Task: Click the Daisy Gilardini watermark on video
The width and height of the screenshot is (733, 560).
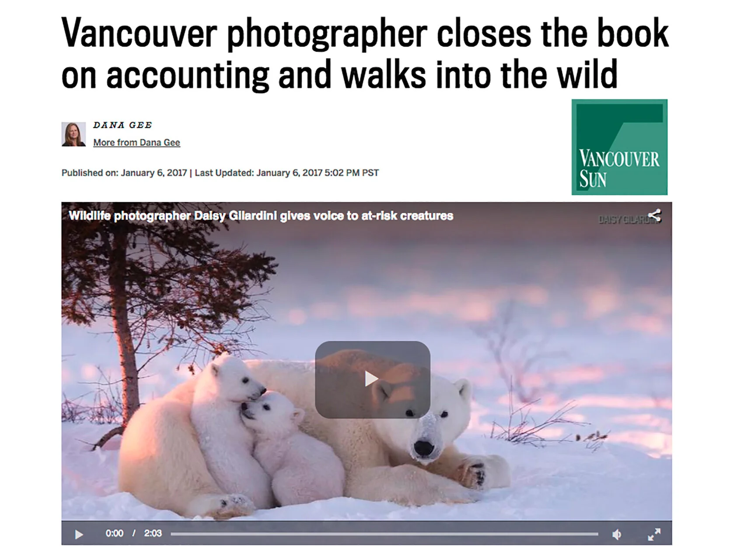Action: 623,220
